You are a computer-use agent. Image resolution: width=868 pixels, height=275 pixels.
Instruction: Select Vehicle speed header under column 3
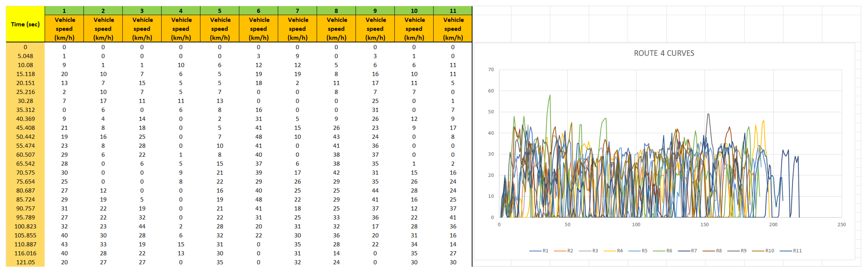[x=142, y=29]
